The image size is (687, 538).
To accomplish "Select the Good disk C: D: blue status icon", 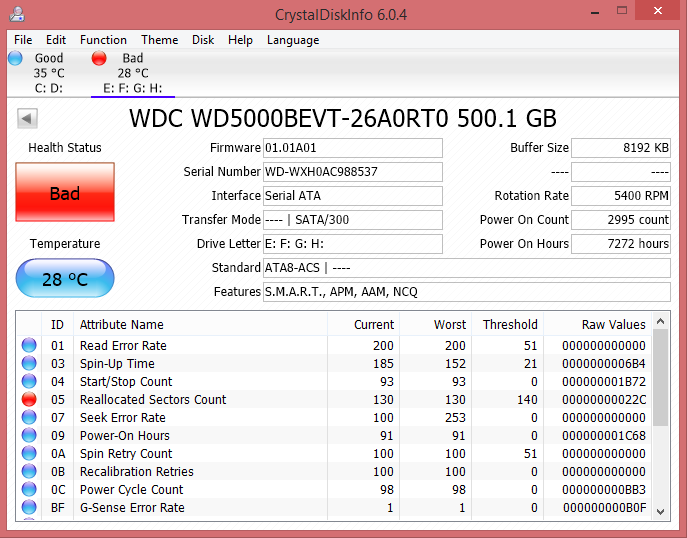I will [15, 58].
